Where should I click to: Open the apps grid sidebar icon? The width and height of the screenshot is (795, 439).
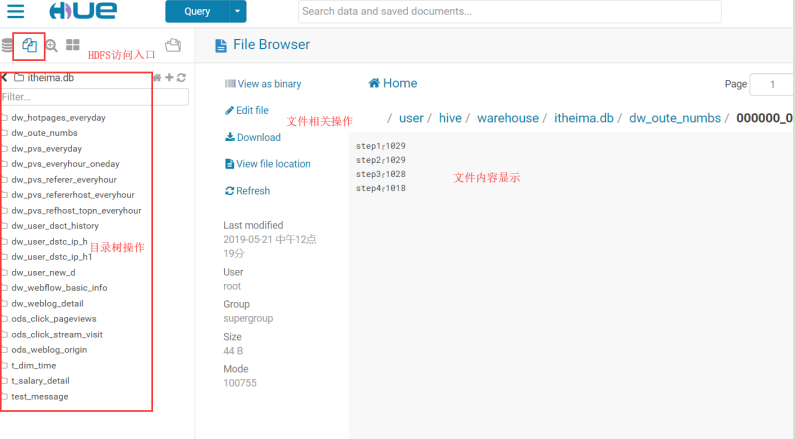pos(73,45)
